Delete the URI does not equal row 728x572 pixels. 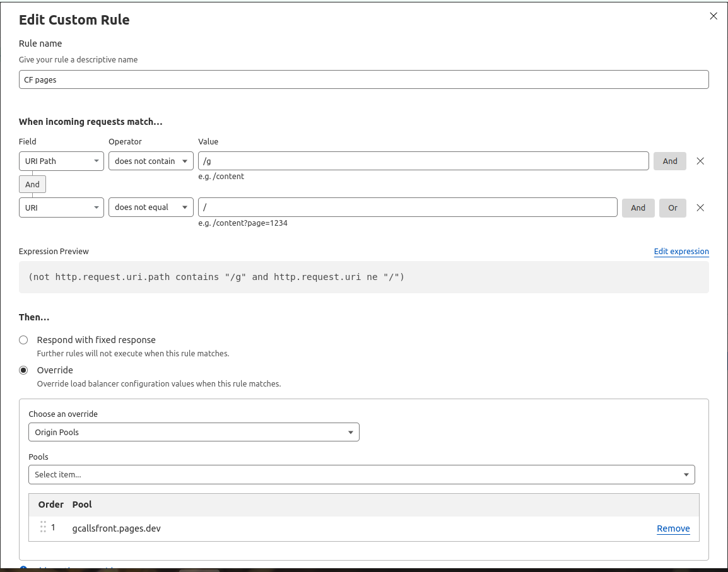click(700, 207)
